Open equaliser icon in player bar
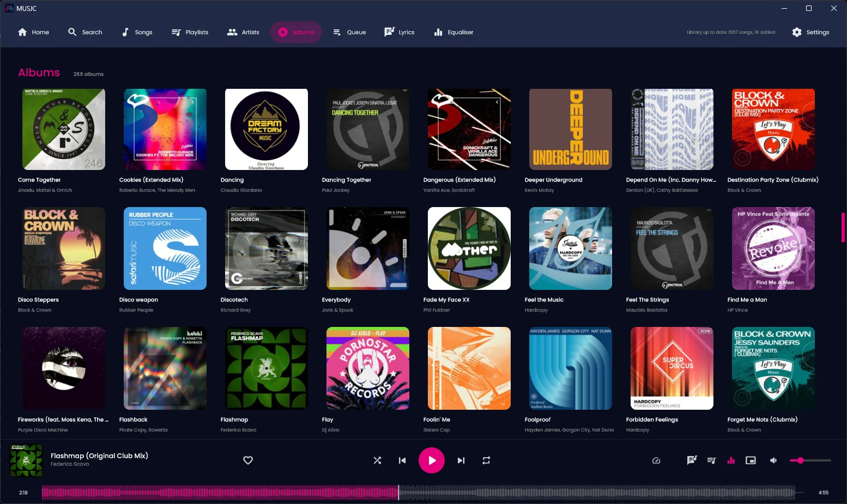Viewport: 847px width, 504px height. [x=731, y=460]
